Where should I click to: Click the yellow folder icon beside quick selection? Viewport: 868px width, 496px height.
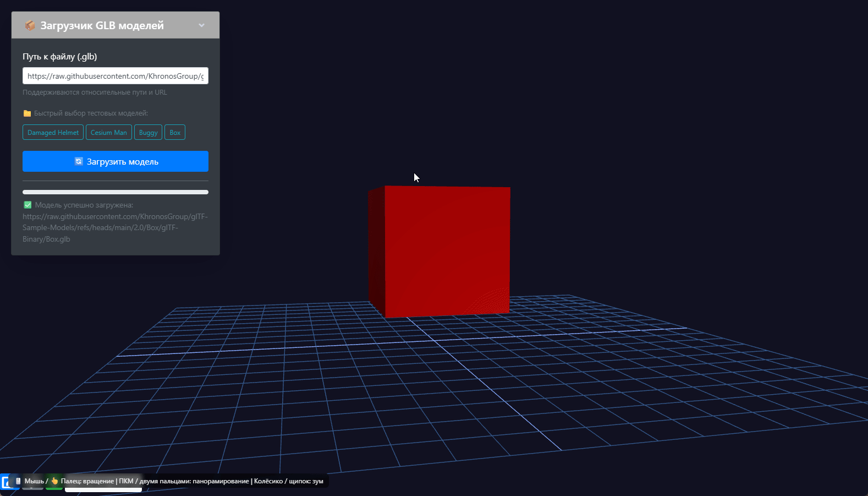point(27,113)
